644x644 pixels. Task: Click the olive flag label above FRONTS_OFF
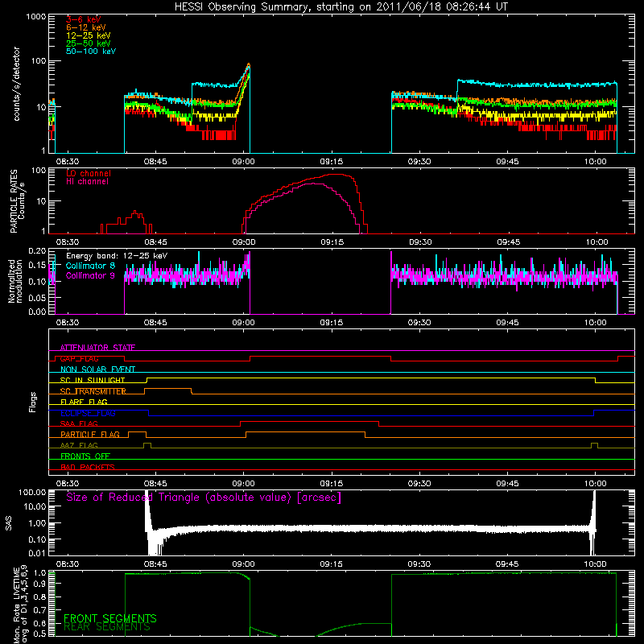[79, 445]
